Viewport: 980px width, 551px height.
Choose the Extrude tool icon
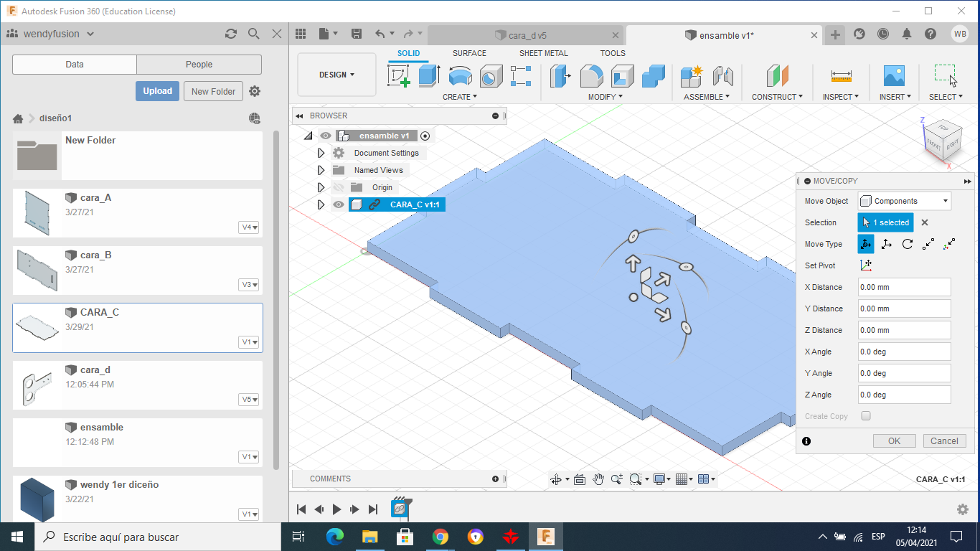[x=429, y=75]
